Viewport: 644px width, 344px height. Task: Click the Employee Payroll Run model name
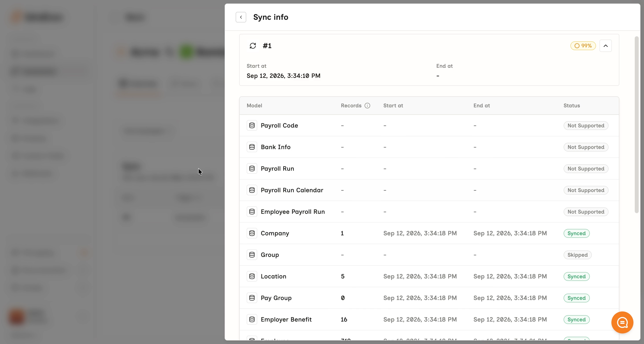(293, 212)
